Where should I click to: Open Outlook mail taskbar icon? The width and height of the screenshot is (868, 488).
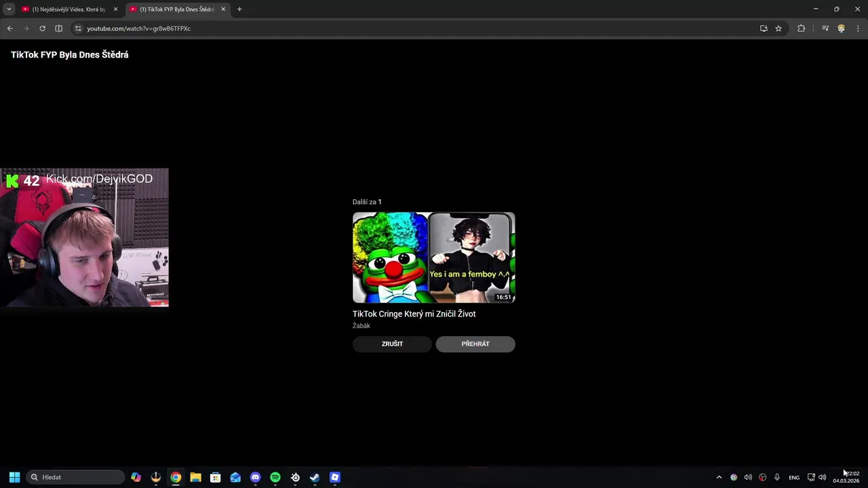click(235, 477)
